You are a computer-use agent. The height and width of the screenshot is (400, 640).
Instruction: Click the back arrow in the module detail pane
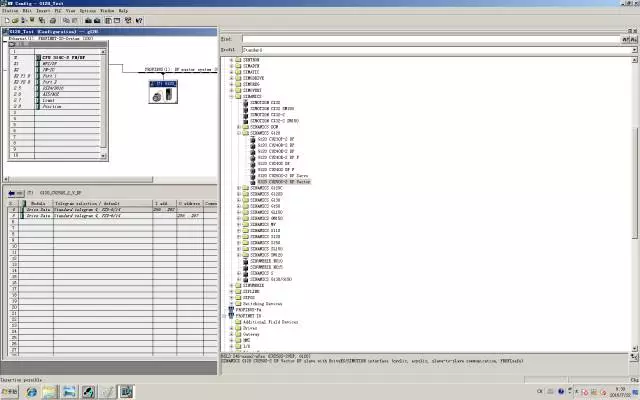9,192
